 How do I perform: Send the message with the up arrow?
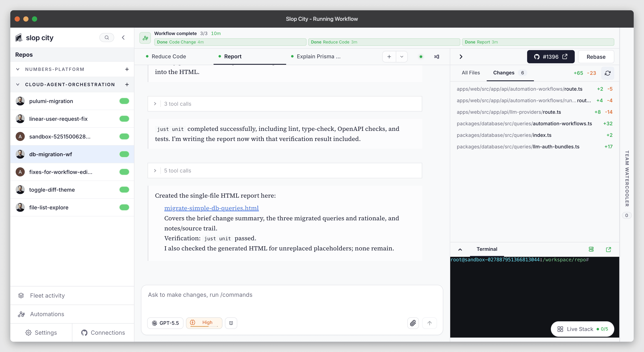coord(429,323)
